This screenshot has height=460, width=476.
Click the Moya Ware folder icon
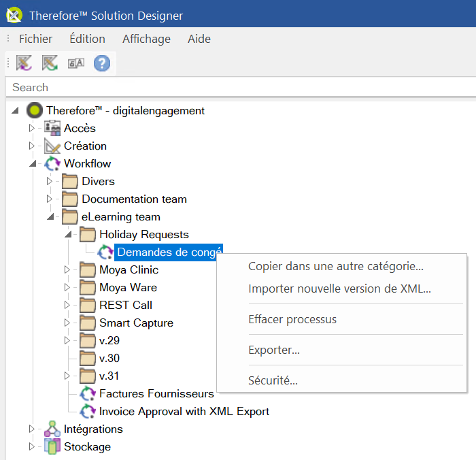(x=88, y=287)
